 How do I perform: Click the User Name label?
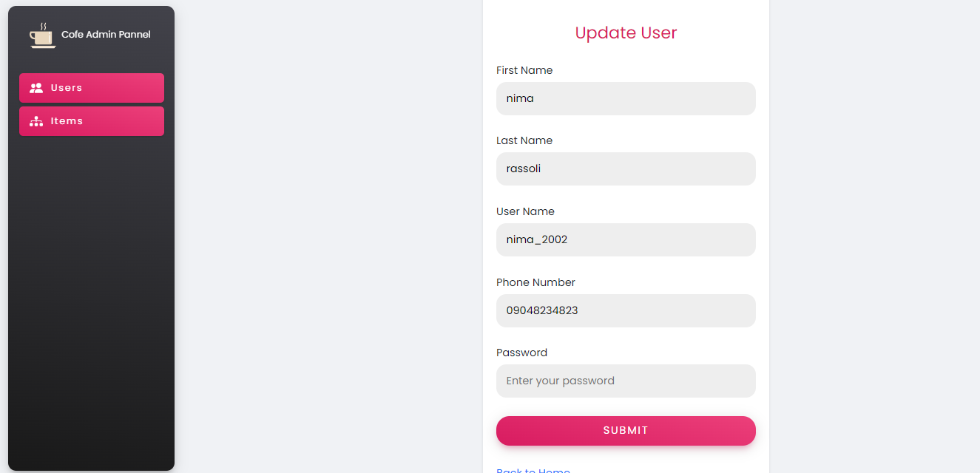(x=525, y=211)
